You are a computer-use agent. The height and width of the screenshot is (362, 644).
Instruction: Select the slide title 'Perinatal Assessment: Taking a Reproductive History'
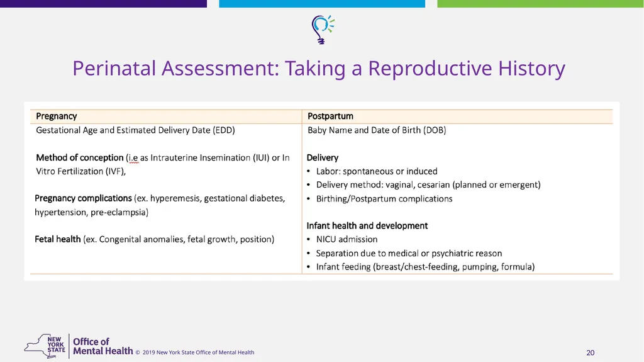(x=319, y=68)
